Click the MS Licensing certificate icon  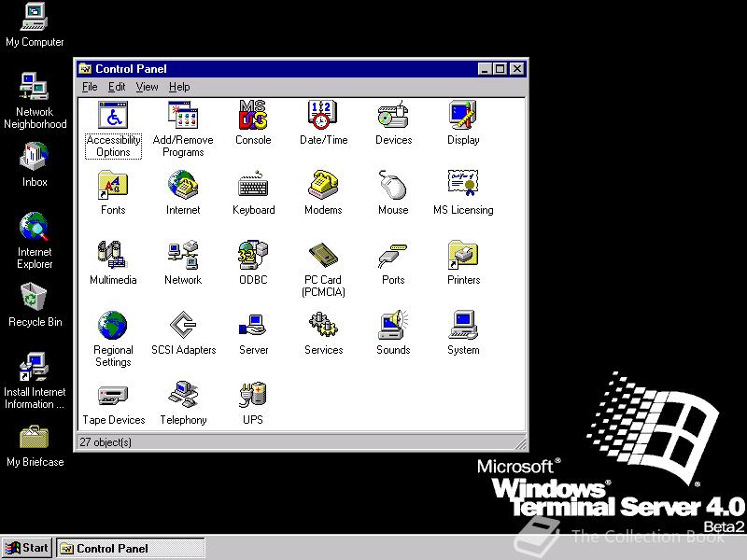pyautogui.click(x=463, y=183)
